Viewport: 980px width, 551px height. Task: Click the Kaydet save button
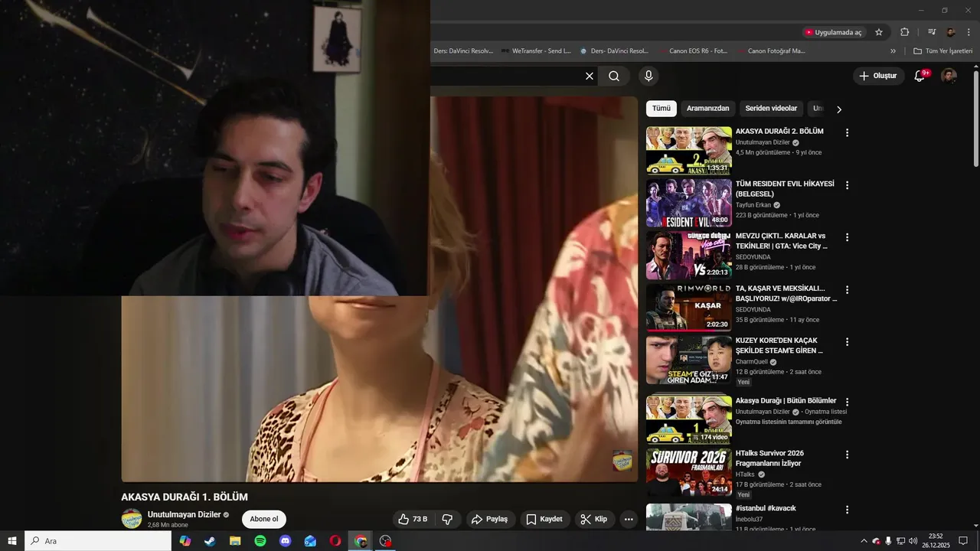544,519
